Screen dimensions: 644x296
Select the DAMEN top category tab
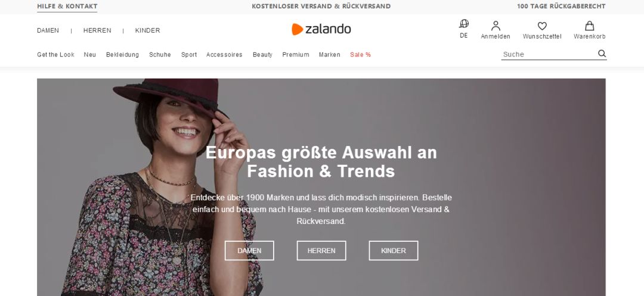click(x=48, y=30)
